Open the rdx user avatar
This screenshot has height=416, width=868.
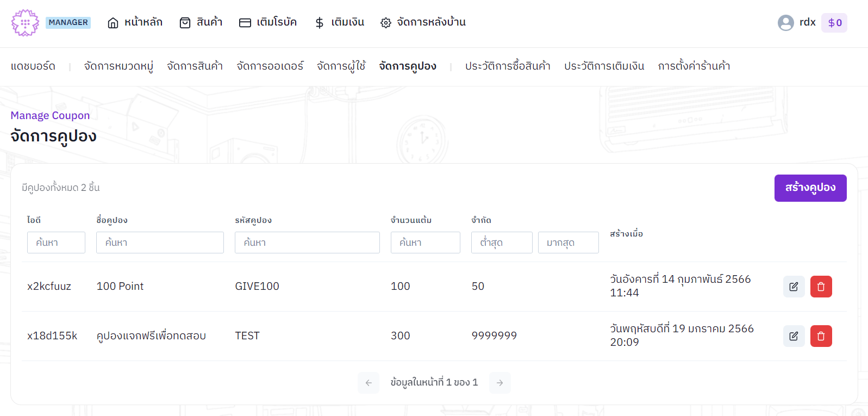coord(785,23)
